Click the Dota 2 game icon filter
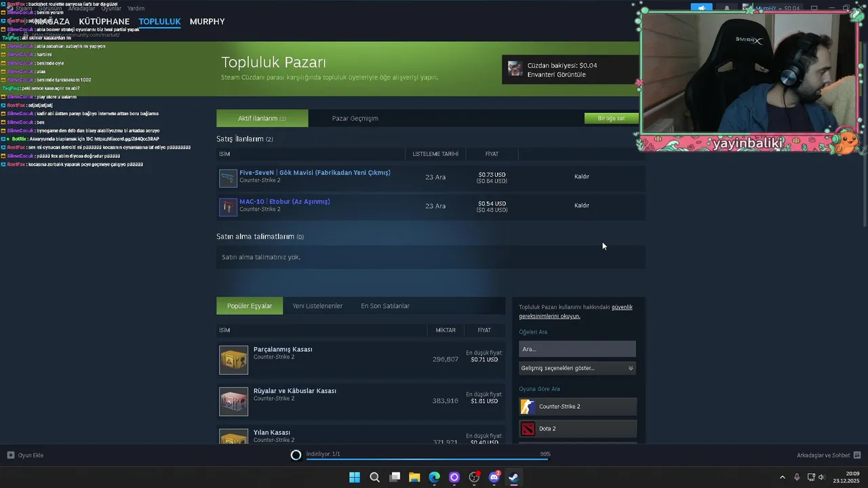The image size is (868, 488). tap(528, 428)
